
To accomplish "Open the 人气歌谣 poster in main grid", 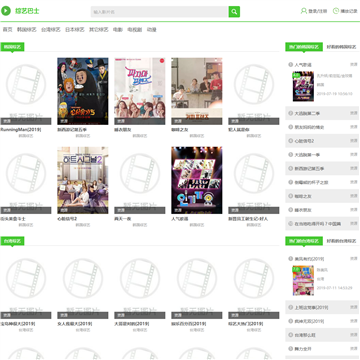I will pos(197,180).
